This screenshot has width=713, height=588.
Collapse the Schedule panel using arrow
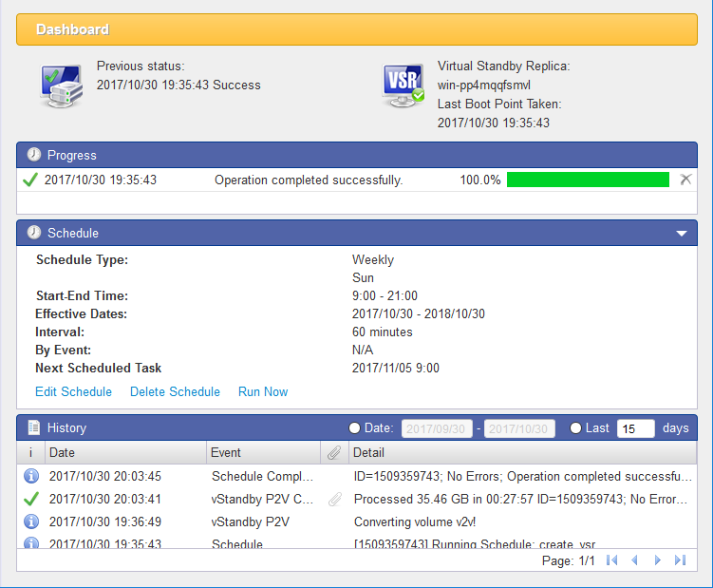681,233
